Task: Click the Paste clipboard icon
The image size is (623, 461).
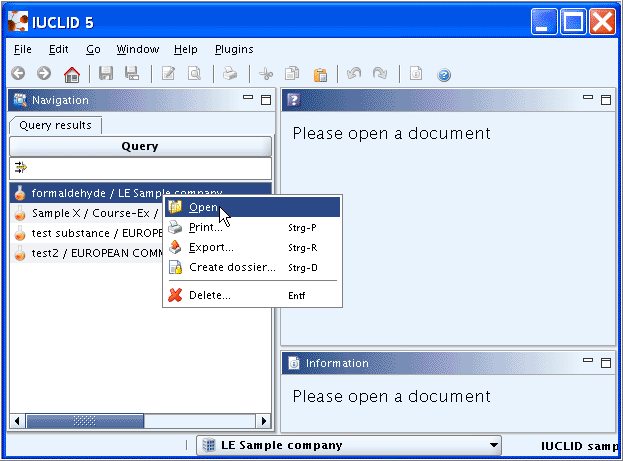Action: (x=320, y=74)
